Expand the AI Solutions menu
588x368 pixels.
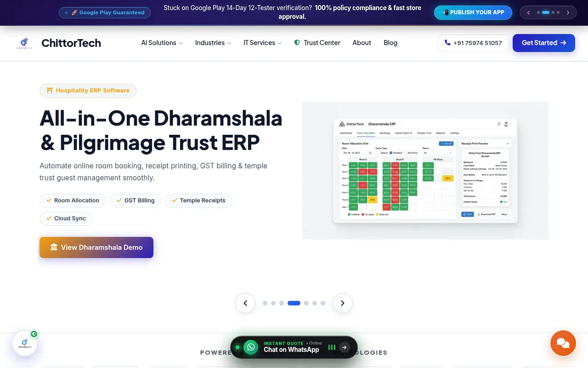click(162, 43)
